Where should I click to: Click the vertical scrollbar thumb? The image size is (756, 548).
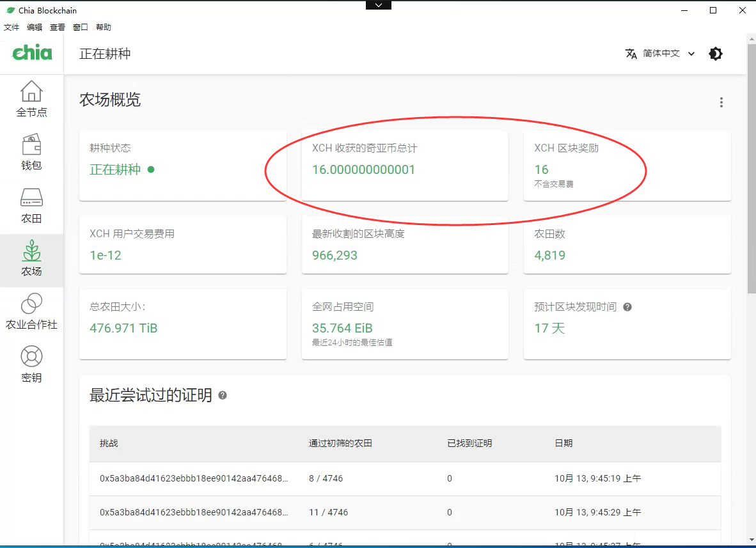(x=751, y=168)
